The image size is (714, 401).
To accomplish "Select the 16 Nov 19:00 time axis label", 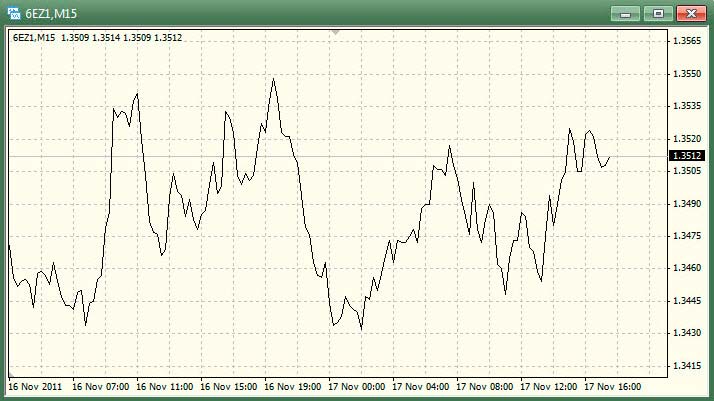I will 293,386.
